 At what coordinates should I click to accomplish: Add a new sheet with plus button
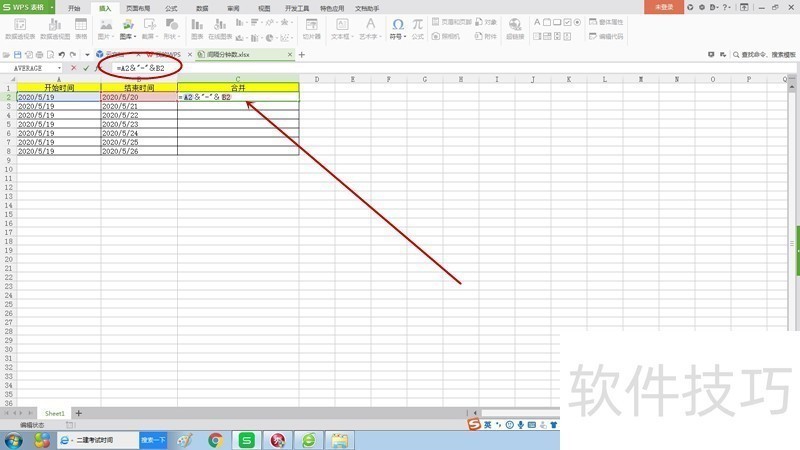(x=79, y=413)
